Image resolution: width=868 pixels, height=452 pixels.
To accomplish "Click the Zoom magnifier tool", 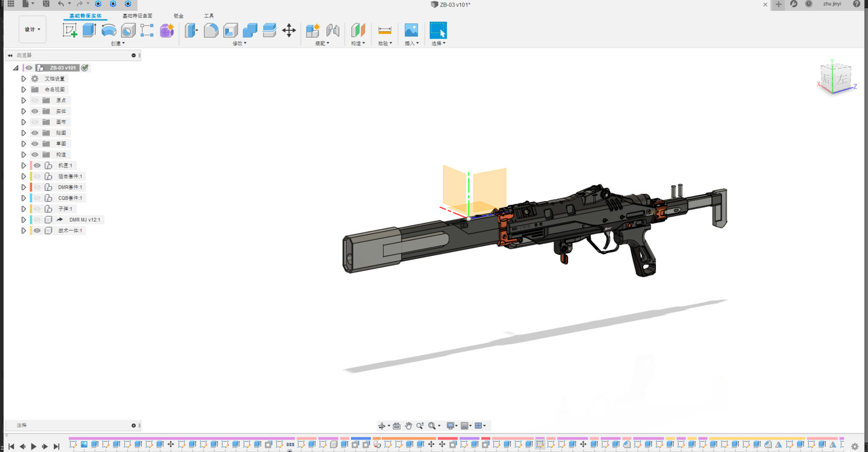I will 420,426.
